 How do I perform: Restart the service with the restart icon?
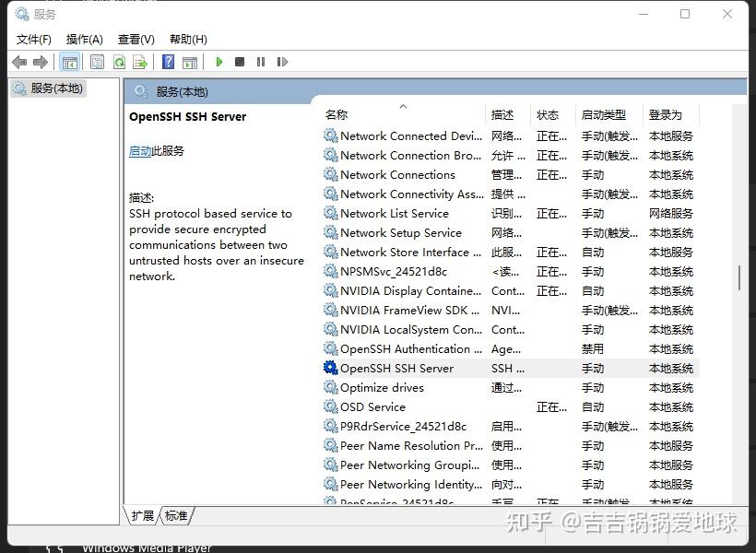tap(283, 62)
